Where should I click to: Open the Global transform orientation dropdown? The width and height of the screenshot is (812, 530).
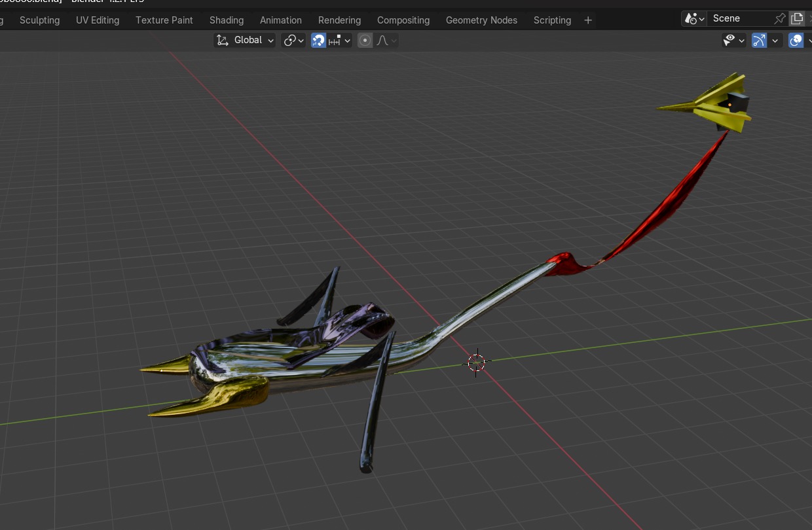[245, 41]
